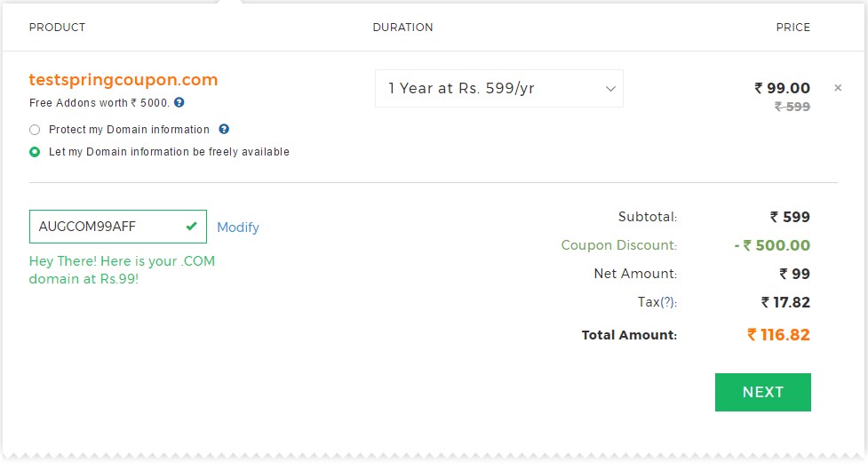Click the Total Amount value ₹ 116.82
868x463 pixels.
click(778, 334)
